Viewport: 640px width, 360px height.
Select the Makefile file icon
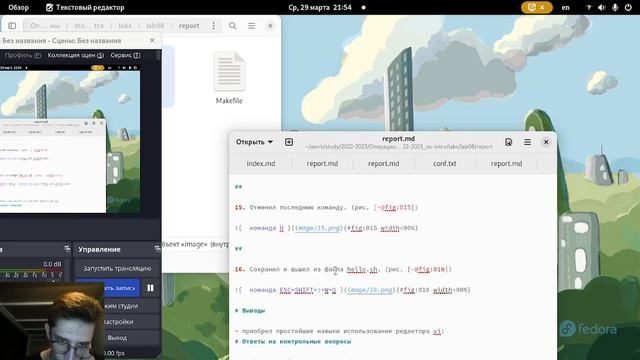pos(229,72)
